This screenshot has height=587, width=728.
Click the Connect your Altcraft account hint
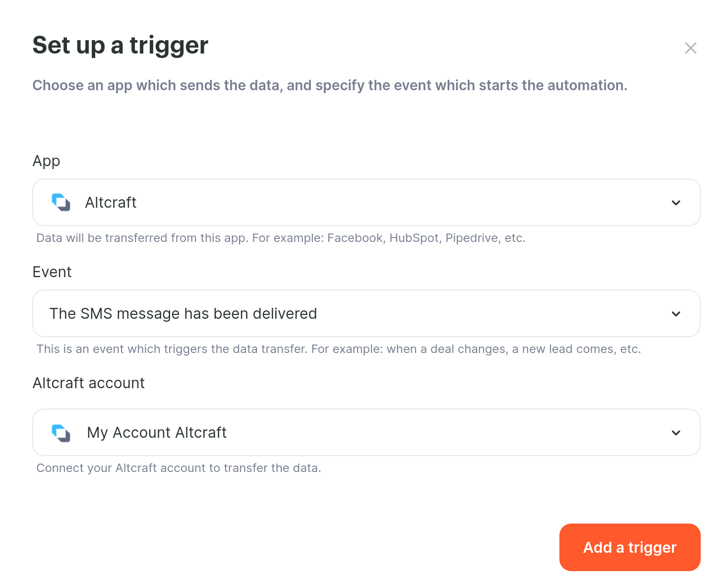pyautogui.click(x=179, y=468)
